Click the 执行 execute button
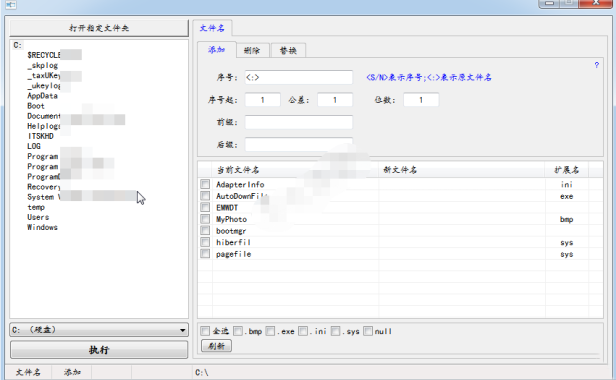This screenshot has height=380, width=616. [x=99, y=350]
